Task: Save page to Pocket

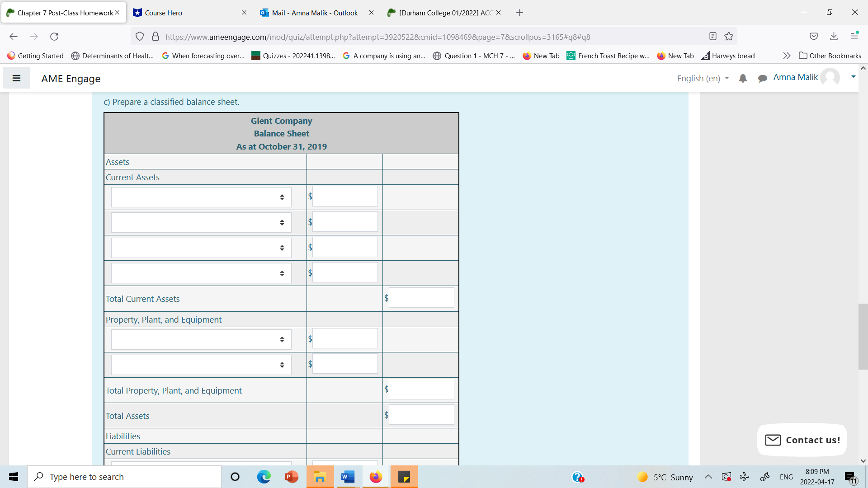Action: [x=814, y=36]
